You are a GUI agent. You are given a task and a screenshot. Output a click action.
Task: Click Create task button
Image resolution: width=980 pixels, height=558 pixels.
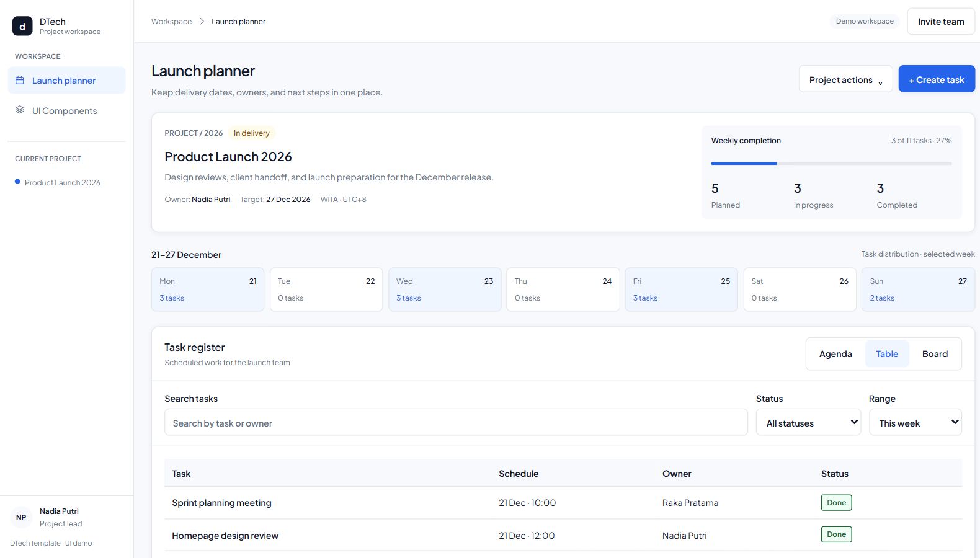[x=937, y=79]
